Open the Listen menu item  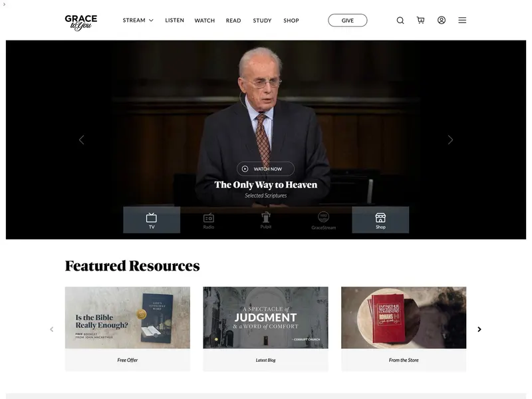(x=174, y=21)
